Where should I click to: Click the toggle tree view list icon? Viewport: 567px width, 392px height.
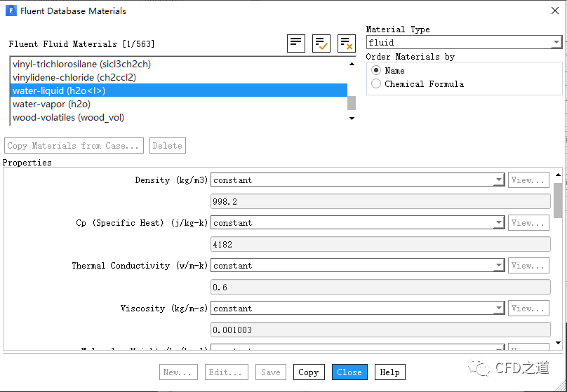click(296, 43)
